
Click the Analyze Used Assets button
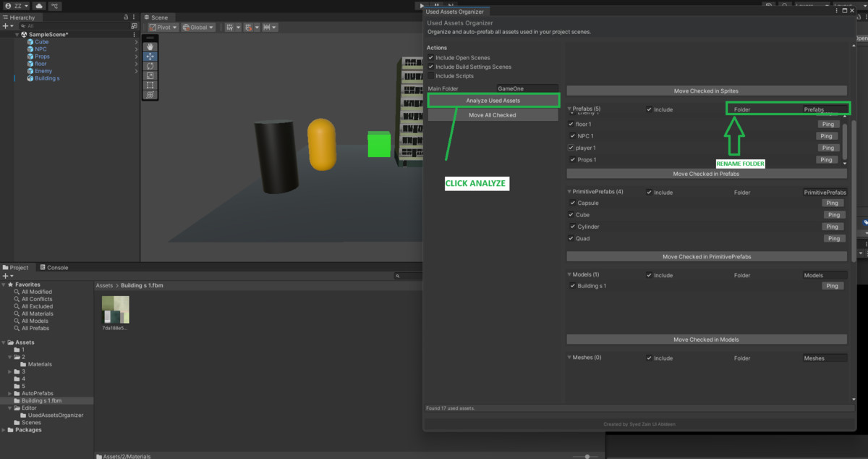[x=493, y=101]
